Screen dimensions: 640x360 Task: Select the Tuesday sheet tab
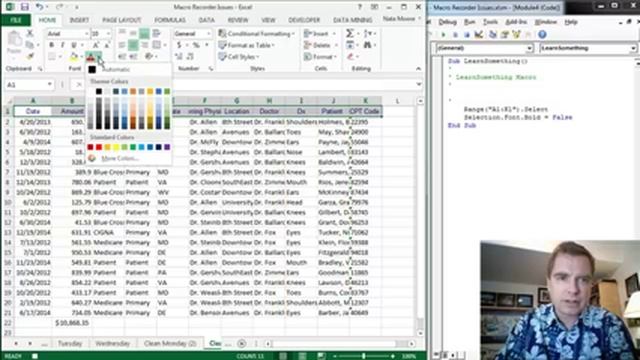point(70,343)
